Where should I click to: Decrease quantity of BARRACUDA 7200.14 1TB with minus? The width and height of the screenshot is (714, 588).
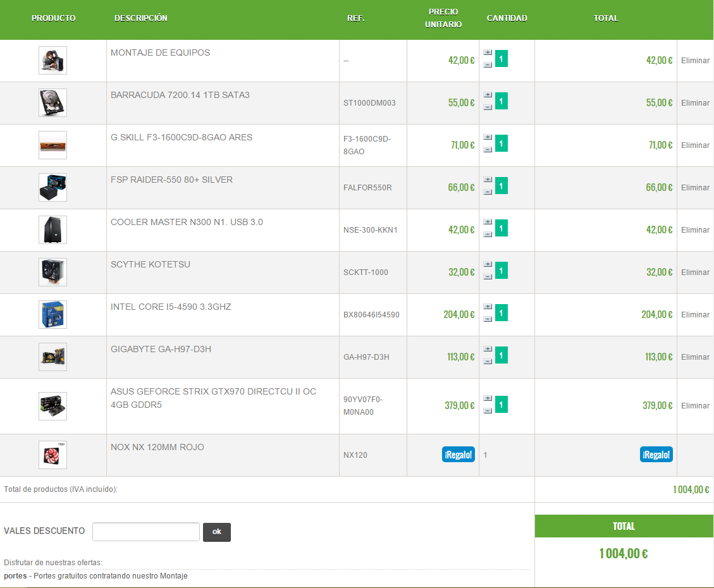click(x=488, y=107)
